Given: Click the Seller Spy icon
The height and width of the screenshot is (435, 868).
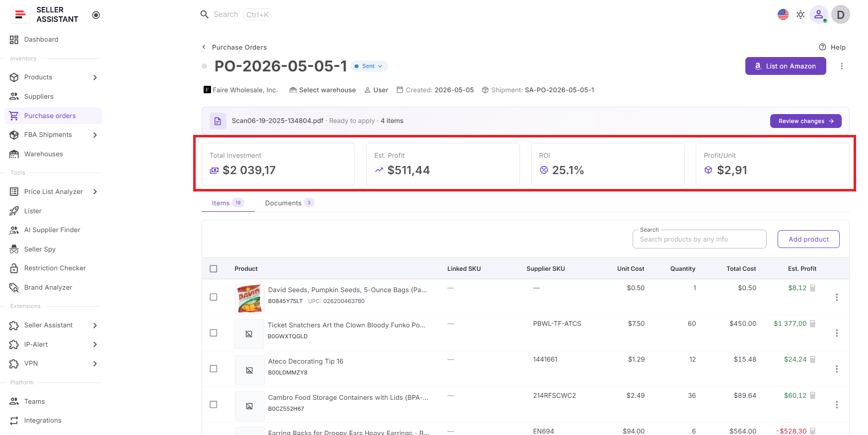Looking at the screenshot, I should [14, 249].
